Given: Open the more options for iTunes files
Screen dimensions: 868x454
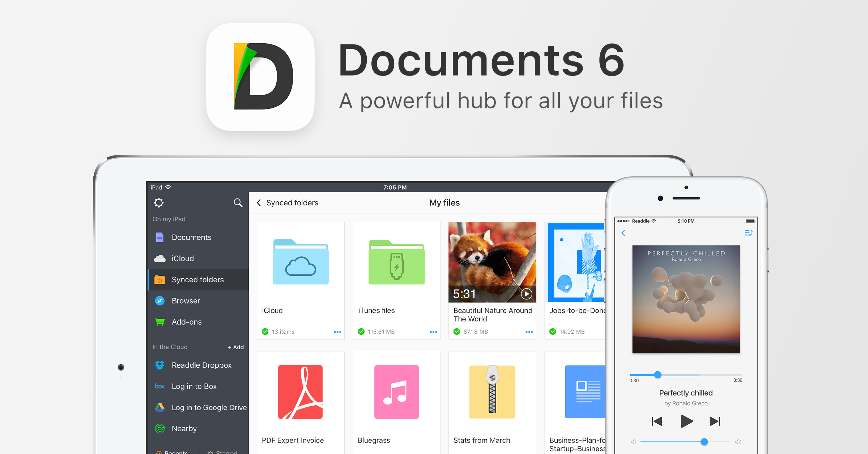Looking at the screenshot, I should [433, 332].
